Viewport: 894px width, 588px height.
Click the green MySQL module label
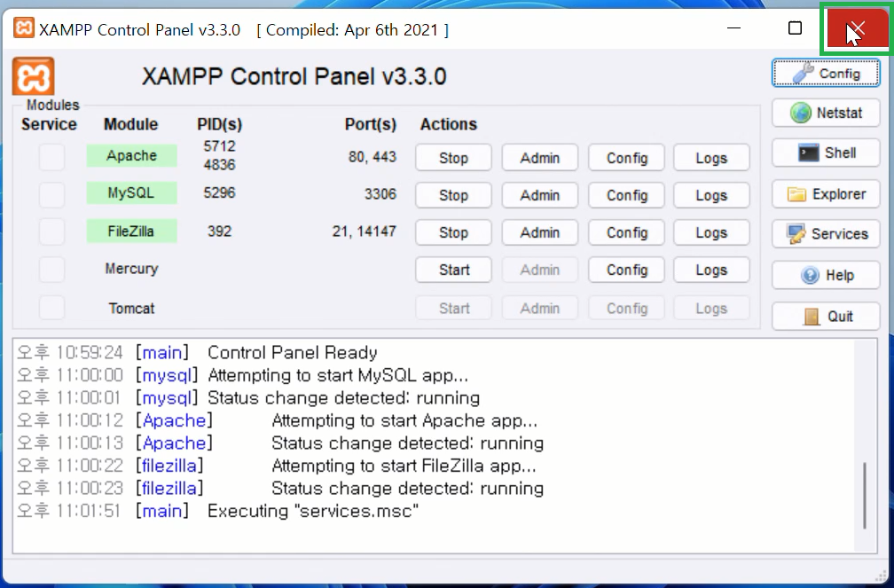point(131,192)
